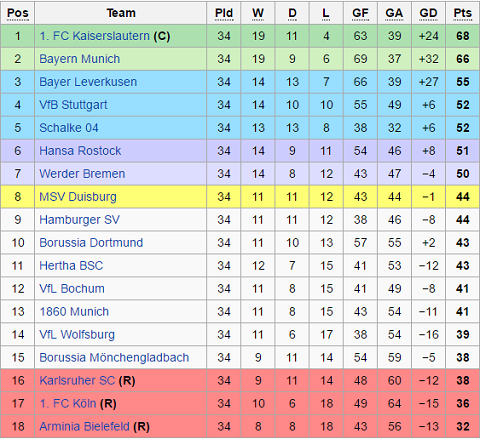Screen dimensions: 480x439
Task: Select the Werder Bremen link
Action: click(82, 174)
